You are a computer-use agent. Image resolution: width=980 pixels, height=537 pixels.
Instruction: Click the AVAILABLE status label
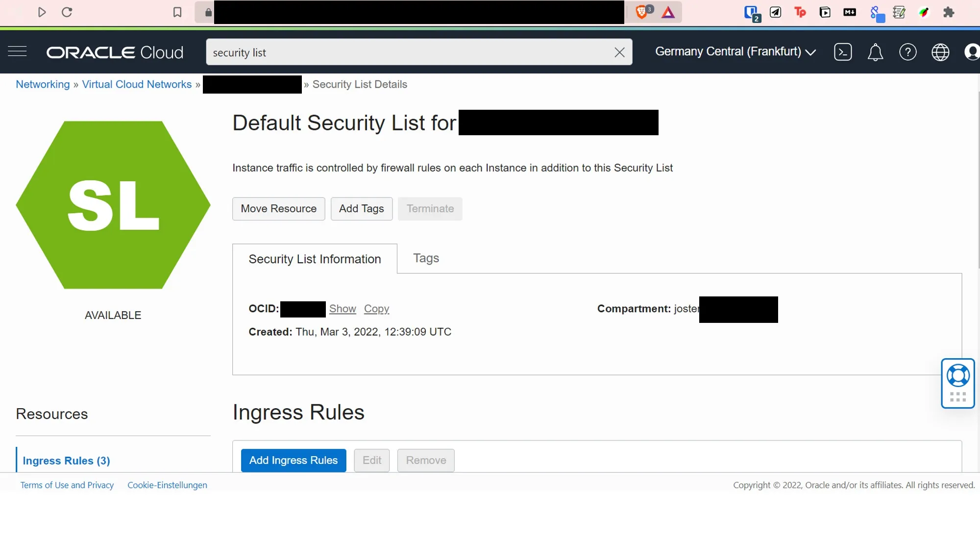coord(113,315)
